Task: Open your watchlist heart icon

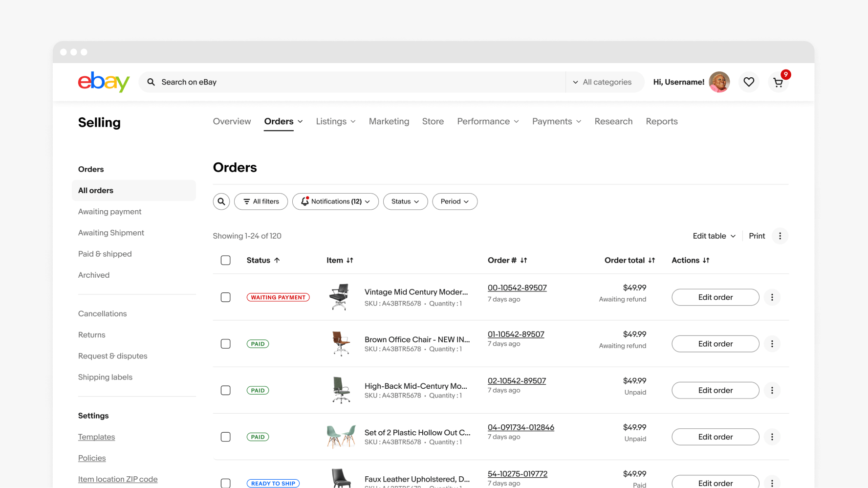Action: pyautogui.click(x=749, y=82)
